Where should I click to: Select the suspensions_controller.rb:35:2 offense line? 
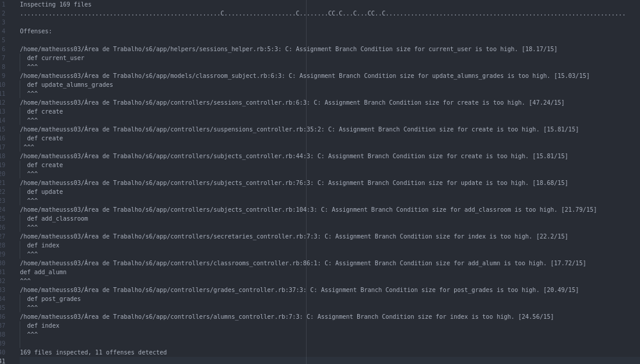pos(299,129)
